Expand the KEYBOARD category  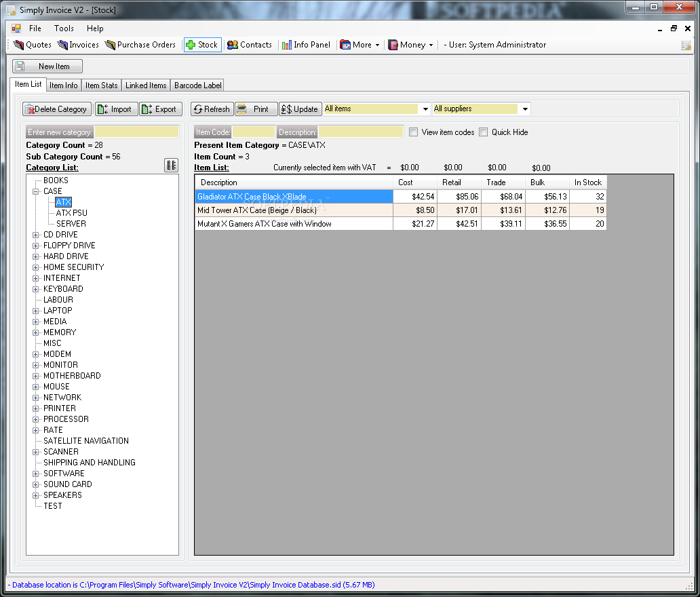[x=36, y=290]
